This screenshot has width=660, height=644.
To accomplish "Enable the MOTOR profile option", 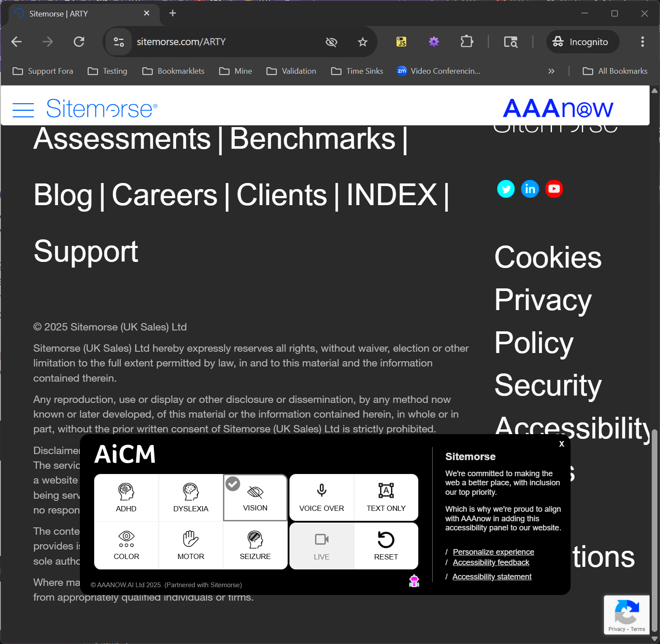I will [191, 546].
